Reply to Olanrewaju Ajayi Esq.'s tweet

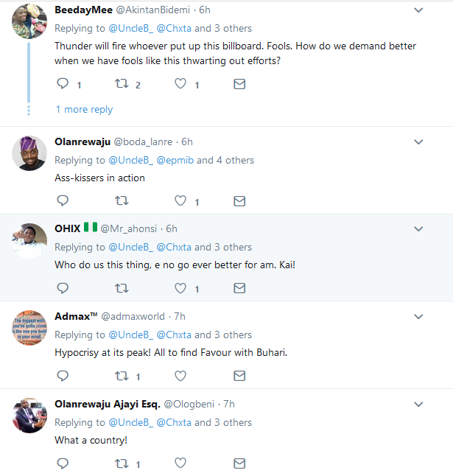63,463
